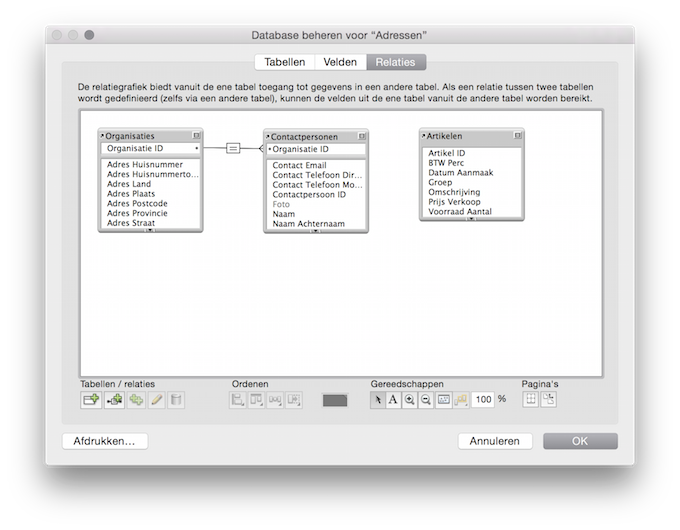Collapse the Contactpersonen table box
The height and width of the screenshot is (530, 680).
tap(362, 136)
